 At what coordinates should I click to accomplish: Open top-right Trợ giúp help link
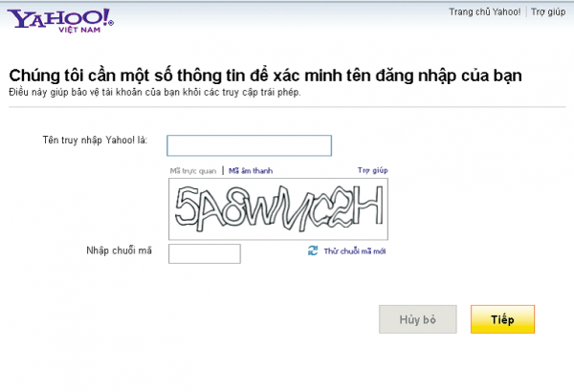[548, 12]
